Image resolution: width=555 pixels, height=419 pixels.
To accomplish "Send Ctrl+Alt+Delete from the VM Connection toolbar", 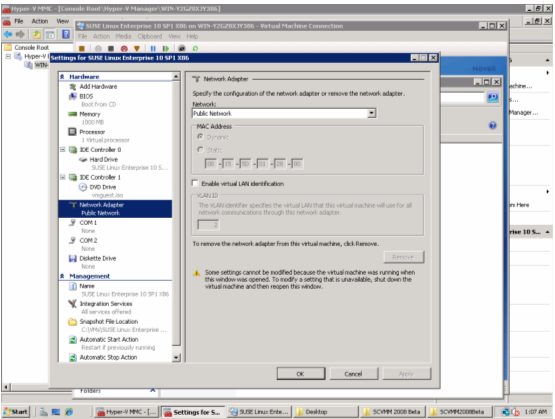I will [x=82, y=48].
